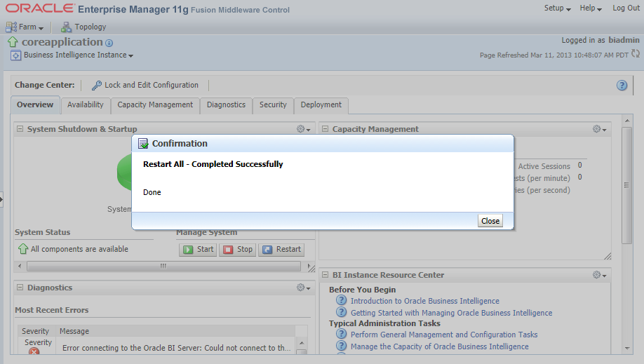Switch to the Diagnostics tab
The height and width of the screenshot is (364, 644).
tap(226, 105)
